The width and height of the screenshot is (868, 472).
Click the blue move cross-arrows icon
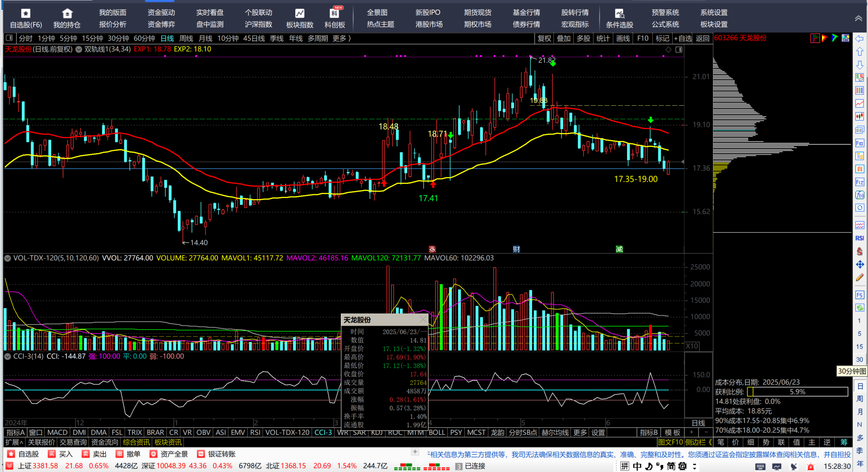tap(859, 264)
